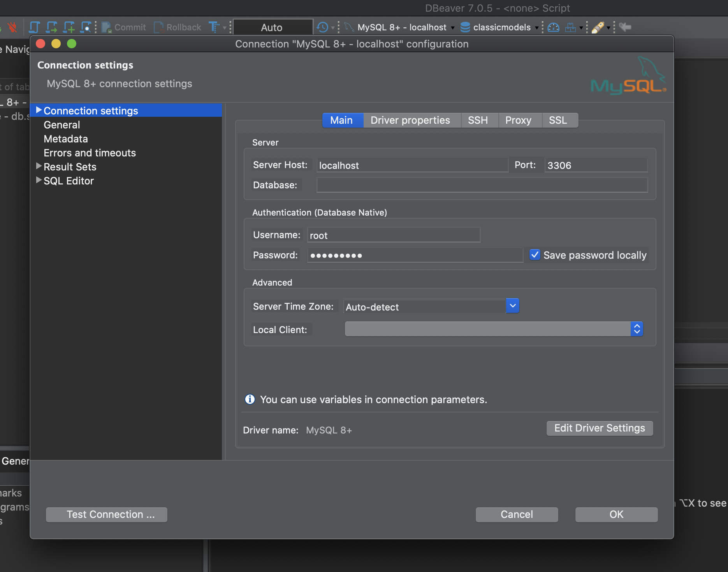Open the Local Client combo box
This screenshot has height=572, width=728.
494,329
